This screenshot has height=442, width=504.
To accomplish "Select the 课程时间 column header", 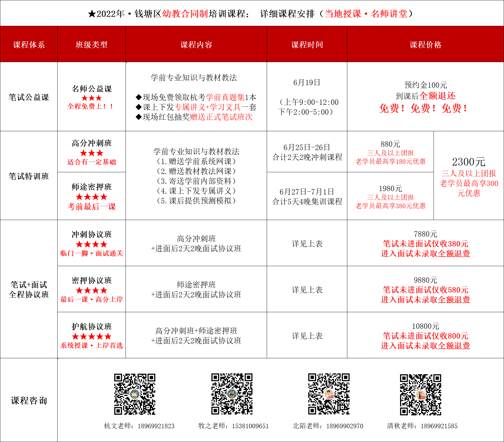I will (307, 44).
